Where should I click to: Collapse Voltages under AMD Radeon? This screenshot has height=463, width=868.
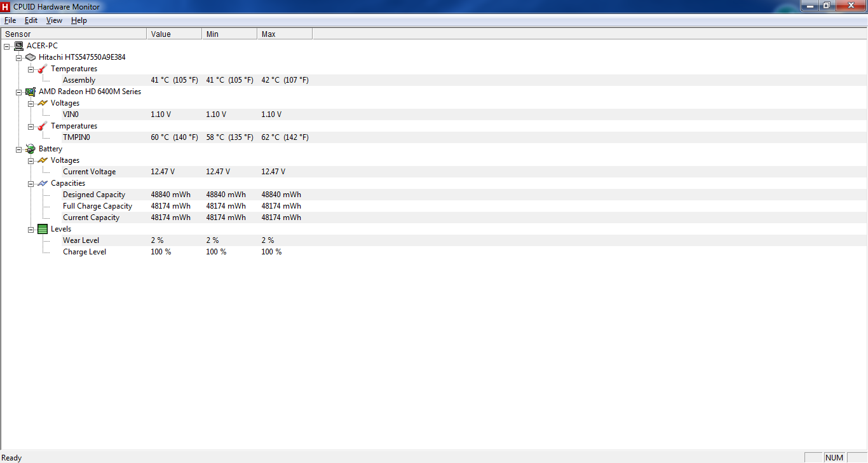pos(31,103)
